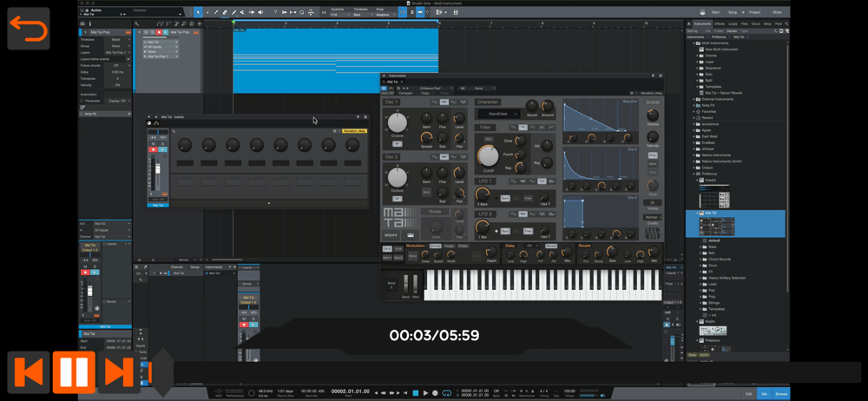This screenshot has height=401, width=868.
Task: Select the Listen speaker tool in toolbar
Action: pos(260,12)
